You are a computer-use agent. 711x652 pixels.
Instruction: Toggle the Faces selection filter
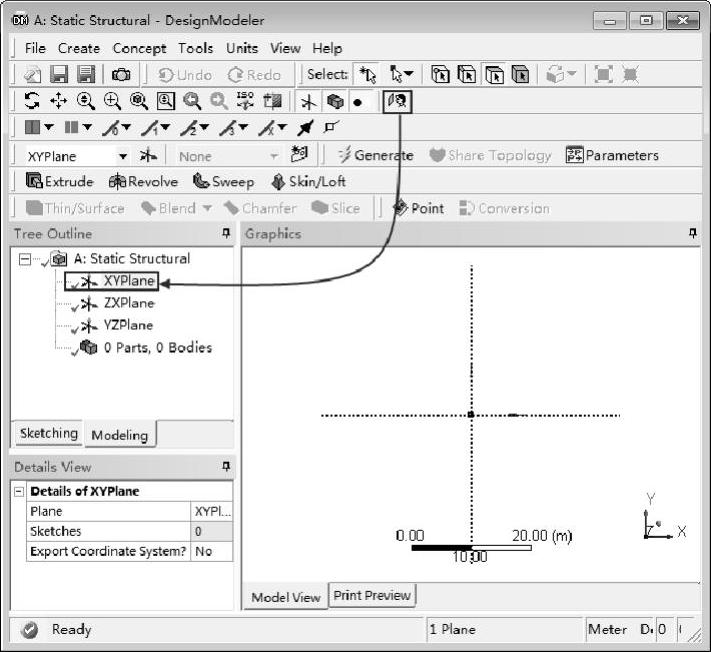coord(494,74)
